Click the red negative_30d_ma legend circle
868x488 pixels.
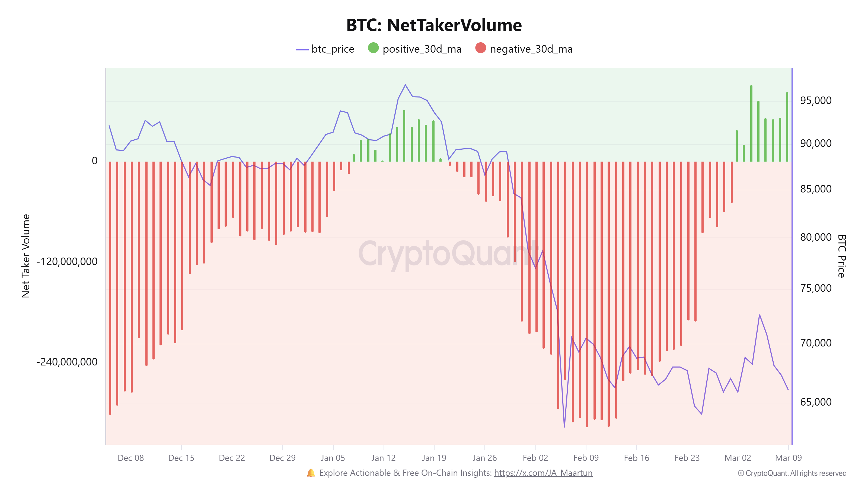pyautogui.click(x=480, y=48)
